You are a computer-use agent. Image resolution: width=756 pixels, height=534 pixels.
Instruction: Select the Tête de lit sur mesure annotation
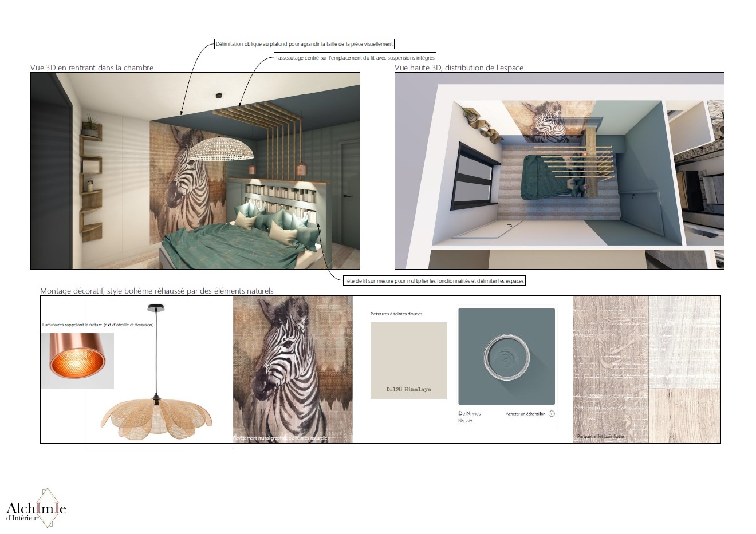point(434,281)
